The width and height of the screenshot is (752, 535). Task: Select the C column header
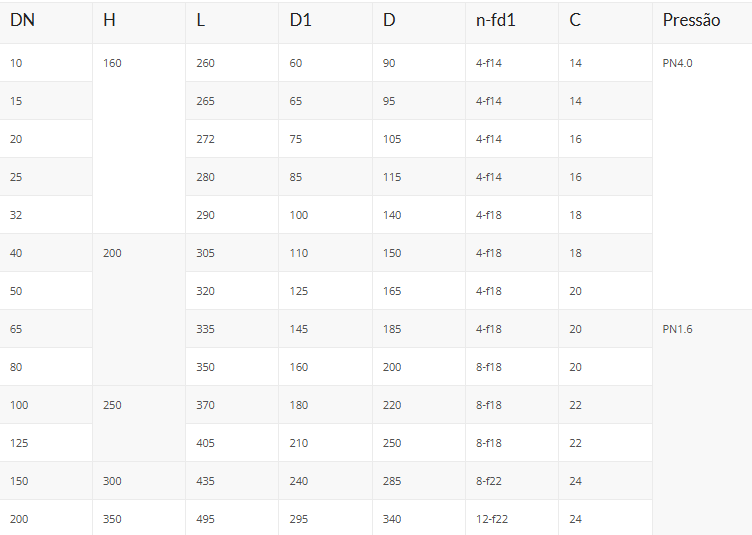tap(575, 20)
